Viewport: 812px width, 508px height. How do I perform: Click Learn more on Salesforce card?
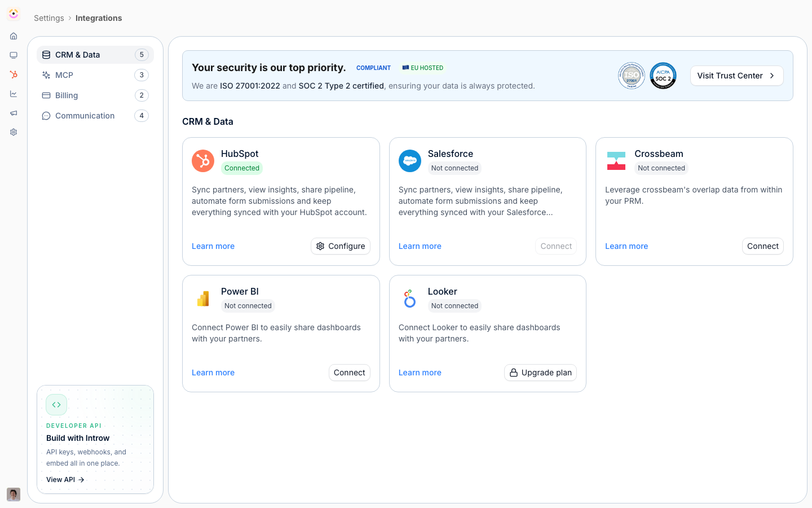420,246
